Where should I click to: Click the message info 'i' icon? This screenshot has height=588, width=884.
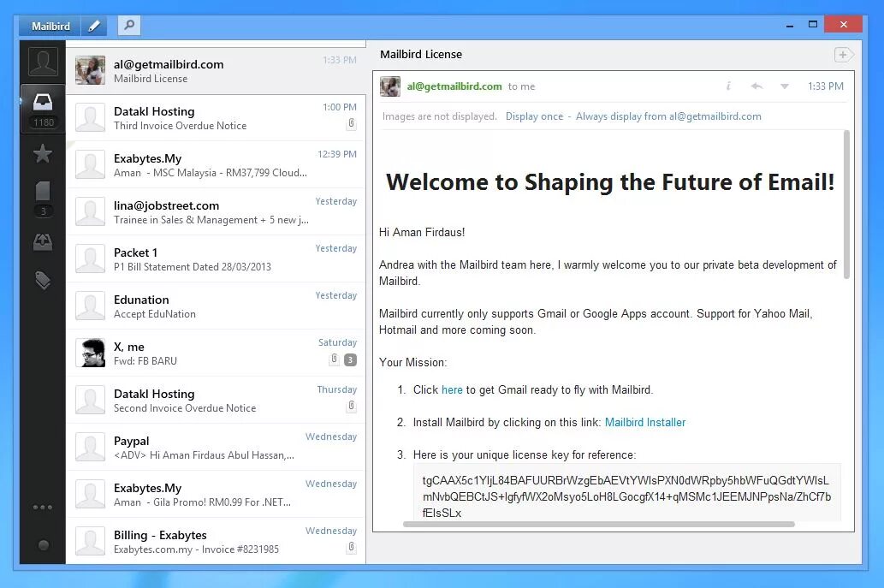(728, 86)
